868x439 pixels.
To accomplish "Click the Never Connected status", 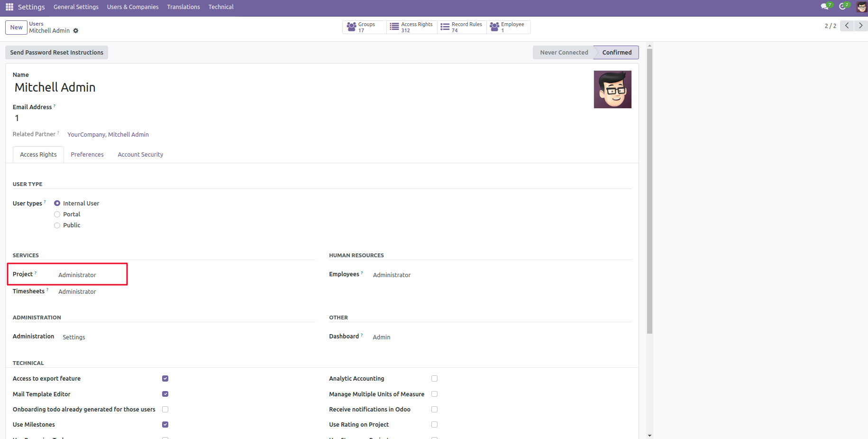I will (564, 53).
